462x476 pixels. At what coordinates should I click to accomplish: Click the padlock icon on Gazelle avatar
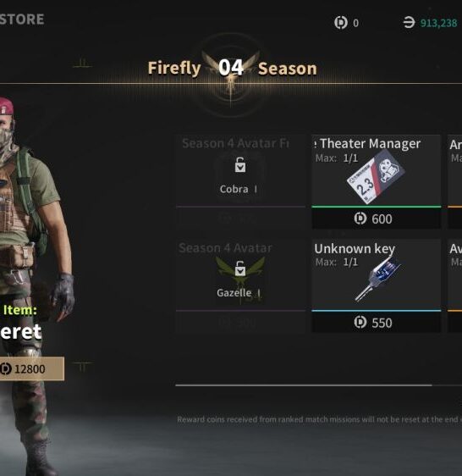click(x=240, y=268)
